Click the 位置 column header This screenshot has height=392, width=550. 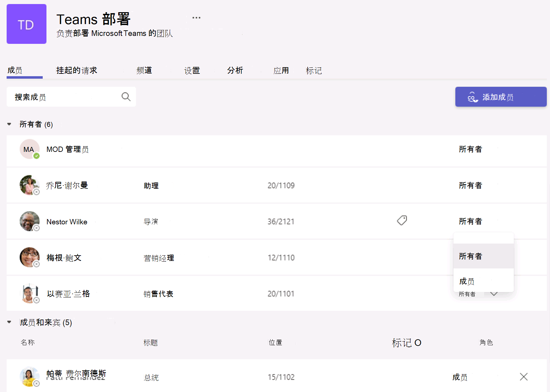[275, 342]
